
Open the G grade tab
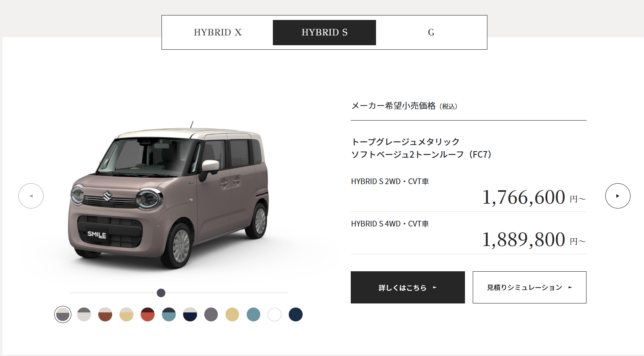pos(431,33)
